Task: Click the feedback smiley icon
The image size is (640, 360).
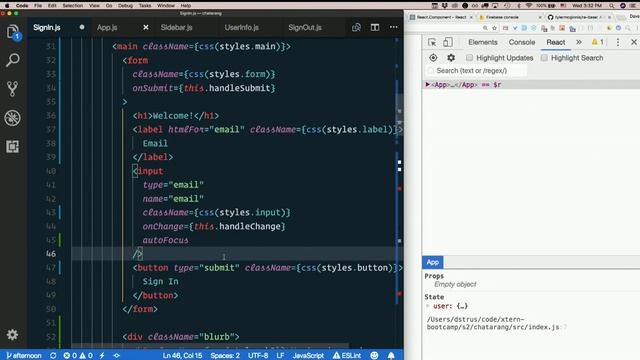Action: click(x=374, y=356)
